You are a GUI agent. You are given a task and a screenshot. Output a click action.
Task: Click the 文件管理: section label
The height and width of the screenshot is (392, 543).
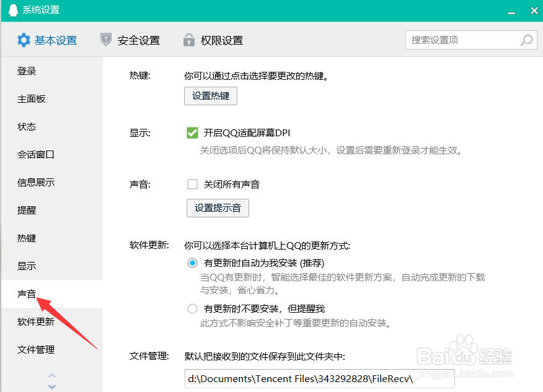149,356
